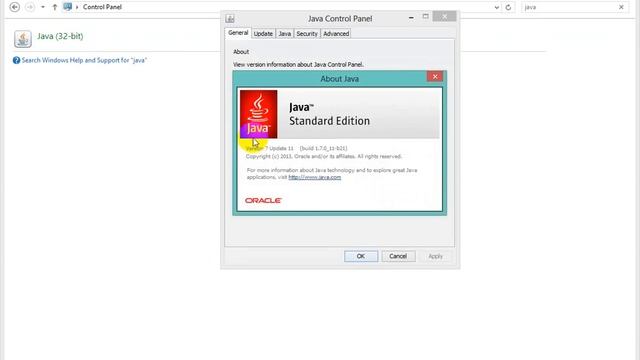Click the computer icon in address bar
Screen dimensions: 640x360
pos(67,7)
